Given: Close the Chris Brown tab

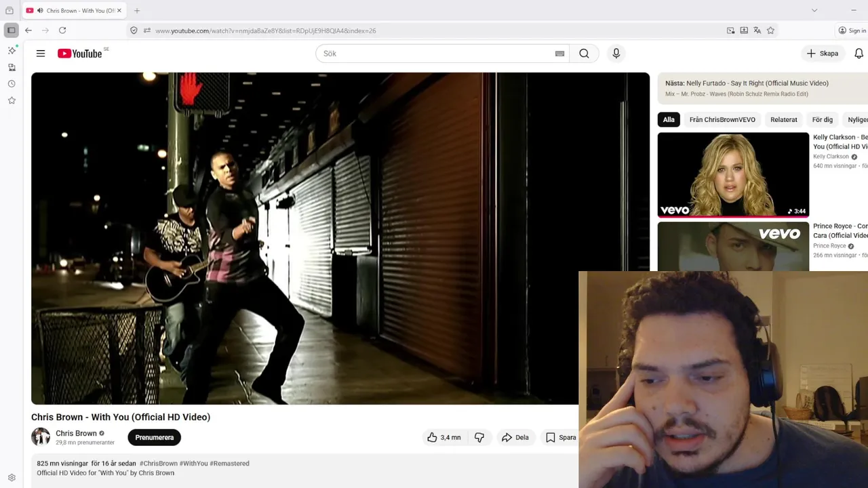Looking at the screenshot, I should point(119,11).
